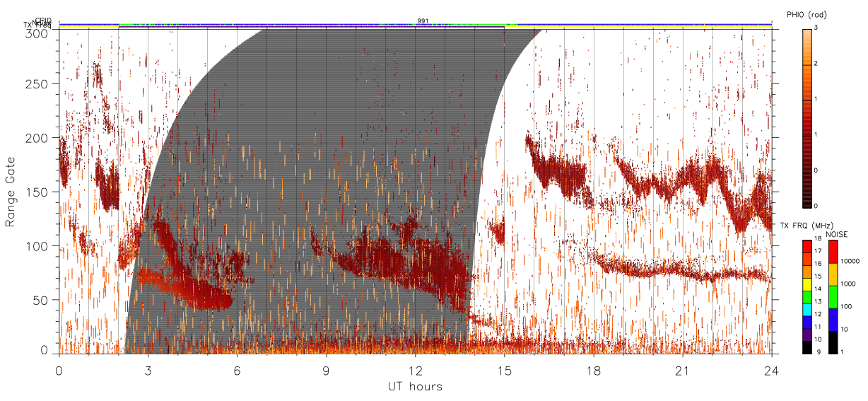Click the yellow 14-15 MHz TX FRQ swatch

coord(807,285)
